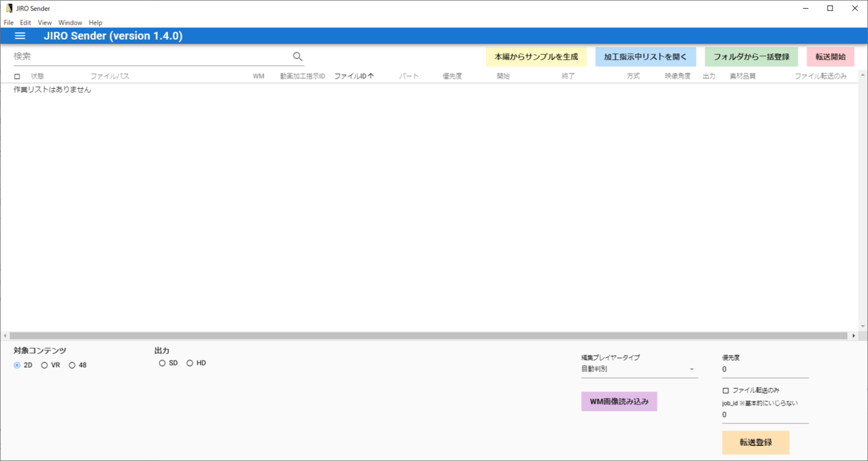This screenshot has width=868, height=461.
Task: Click the 加工指示中リストを開く button
Action: pyautogui.click(x=645, y=56)
